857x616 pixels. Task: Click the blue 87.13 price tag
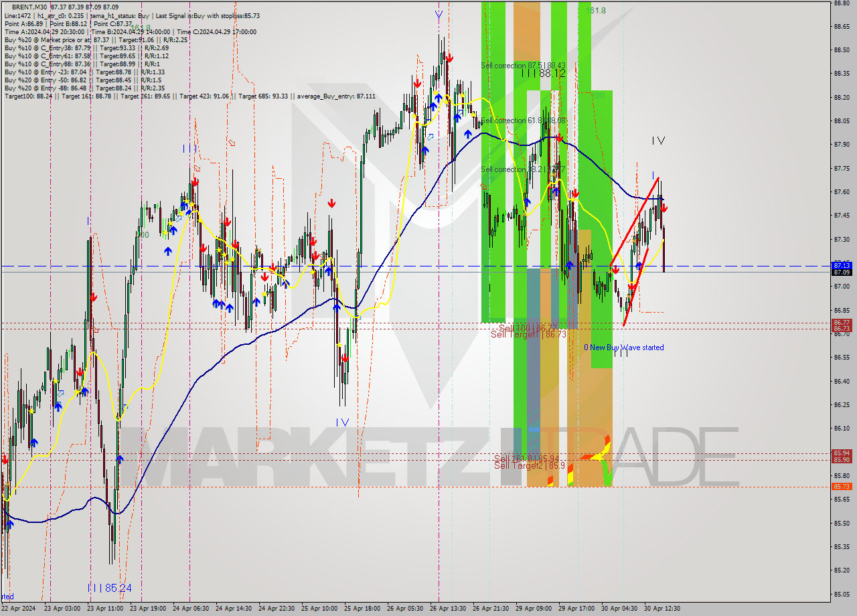coord(842,265)
